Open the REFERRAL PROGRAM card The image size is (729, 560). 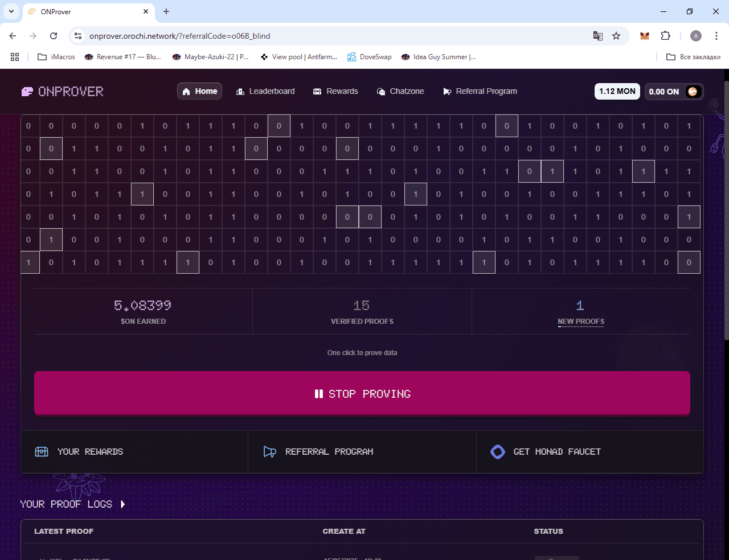[x=362, y=451]
